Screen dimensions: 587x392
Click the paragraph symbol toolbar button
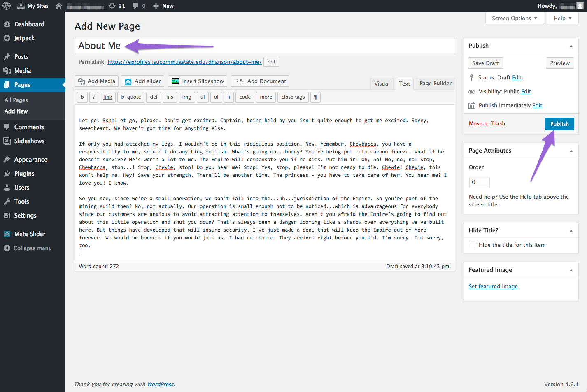point(315,97)
